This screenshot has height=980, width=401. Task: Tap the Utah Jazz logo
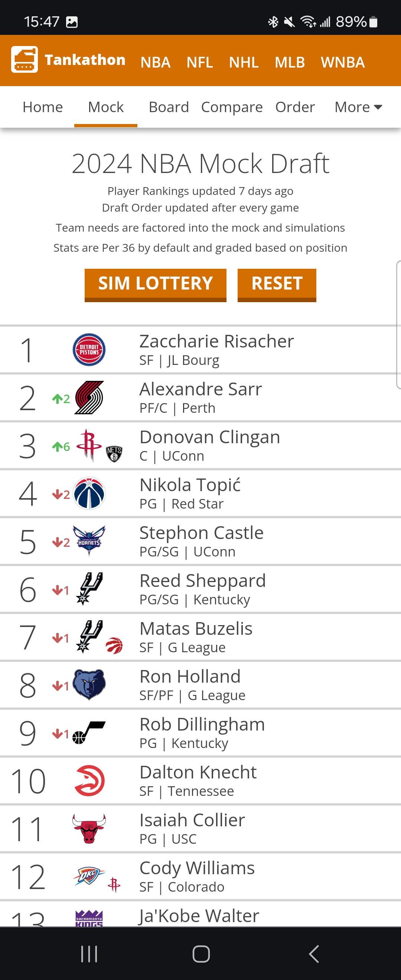[89, 732]
